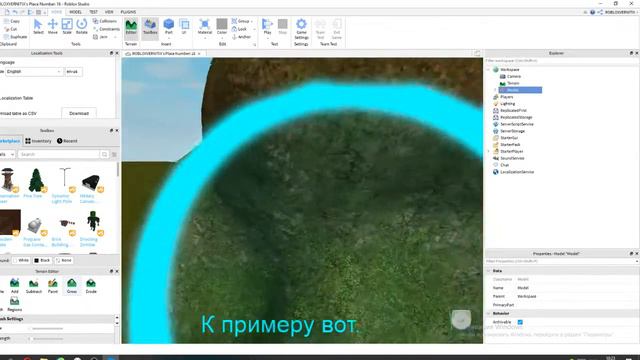
Task: Toggle Join surfaces option
Action: tap(100, 37)
